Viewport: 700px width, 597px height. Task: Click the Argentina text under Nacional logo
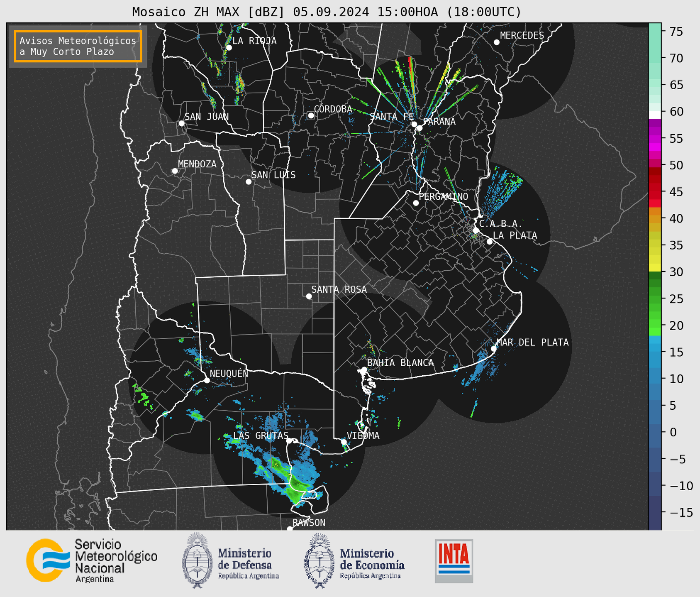95,579
